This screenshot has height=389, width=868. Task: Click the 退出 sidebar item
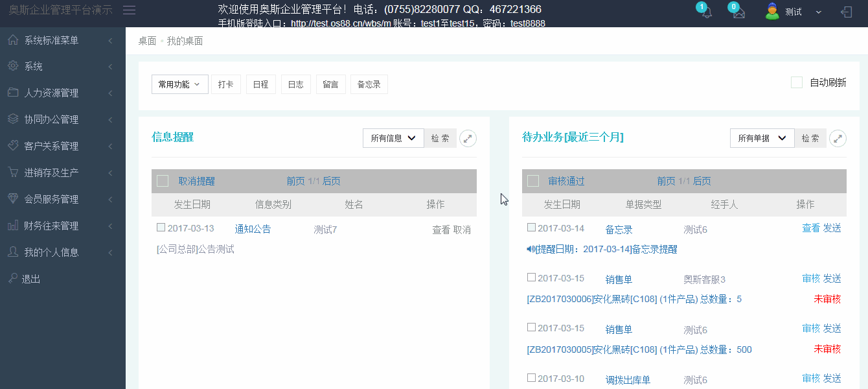(31, 279)
